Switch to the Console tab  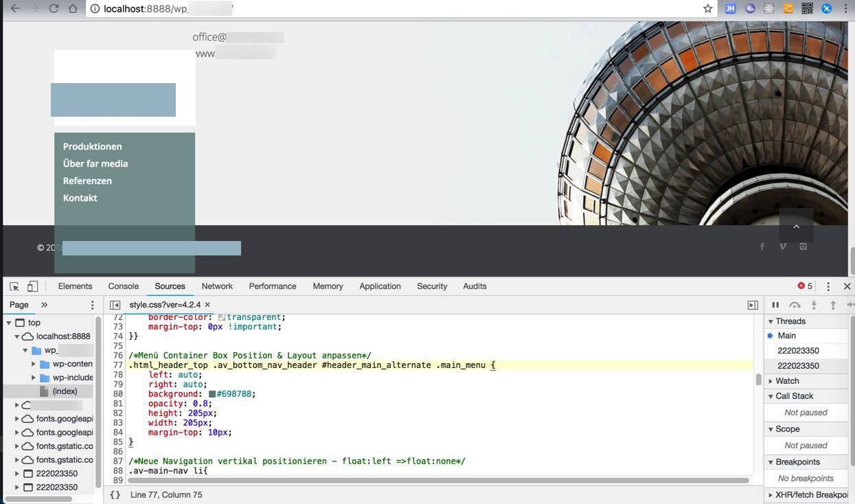pyautogui.click(x=123, y=286)
